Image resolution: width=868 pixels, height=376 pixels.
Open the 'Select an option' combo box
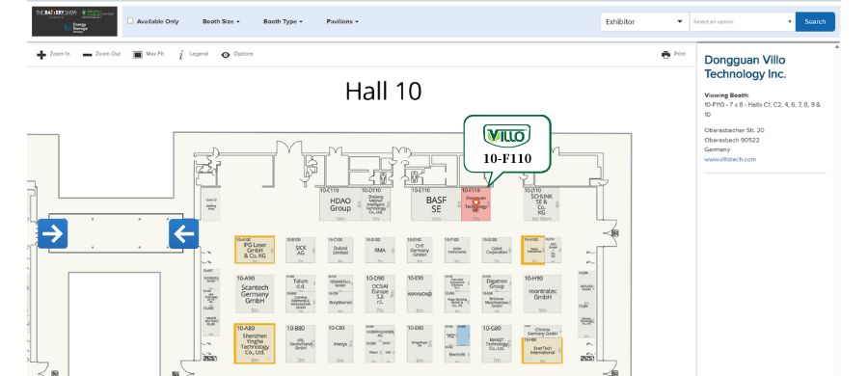(x=743, y=21)
